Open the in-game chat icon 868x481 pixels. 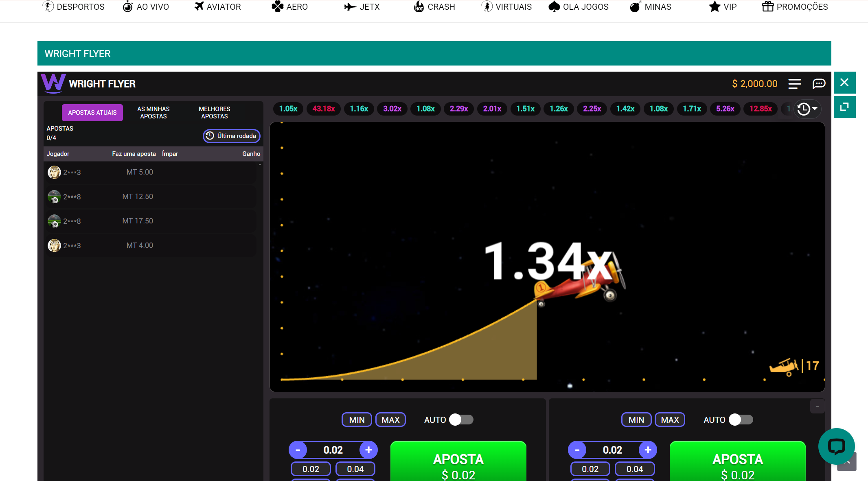[x=819, y=84]
